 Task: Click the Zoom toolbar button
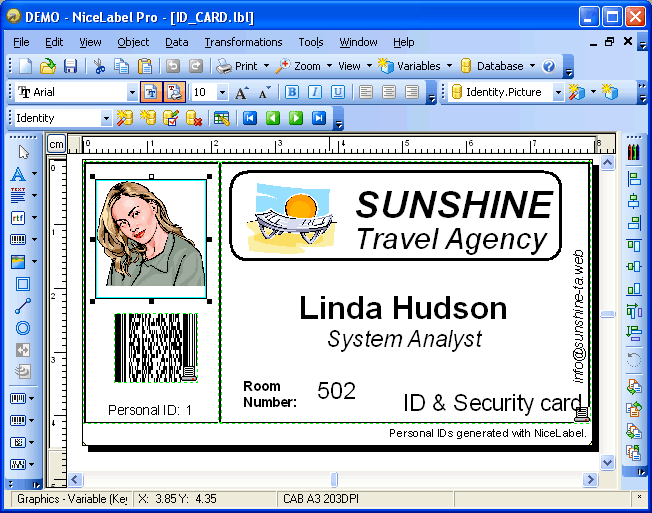(298, 66)
